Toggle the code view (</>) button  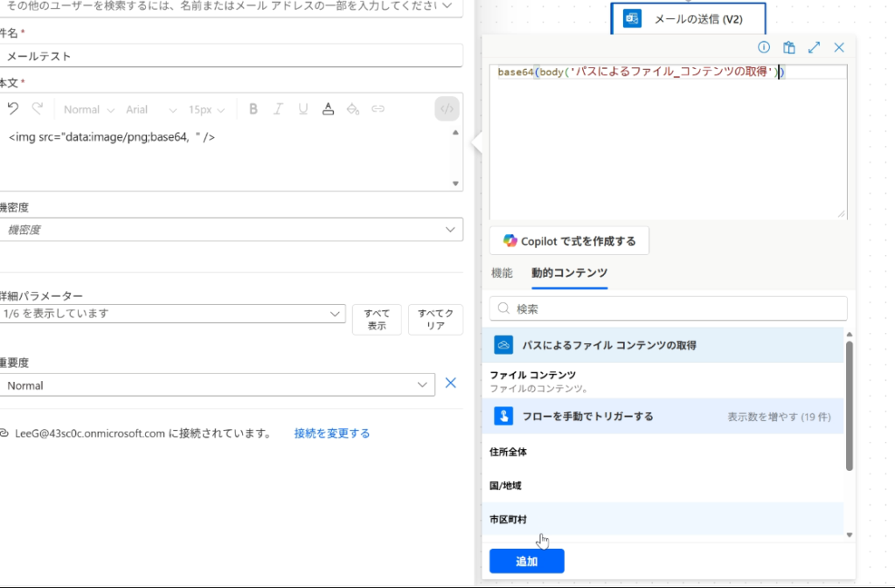447,109
